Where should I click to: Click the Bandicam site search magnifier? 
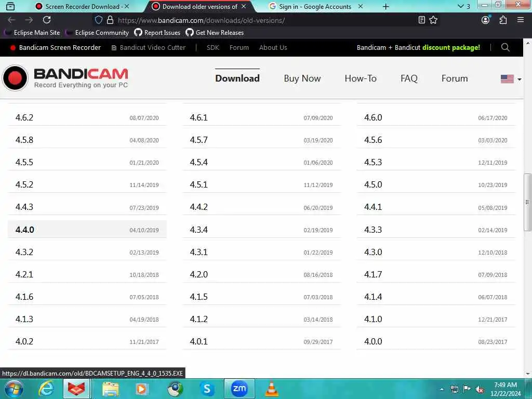[x=505, y=47]
